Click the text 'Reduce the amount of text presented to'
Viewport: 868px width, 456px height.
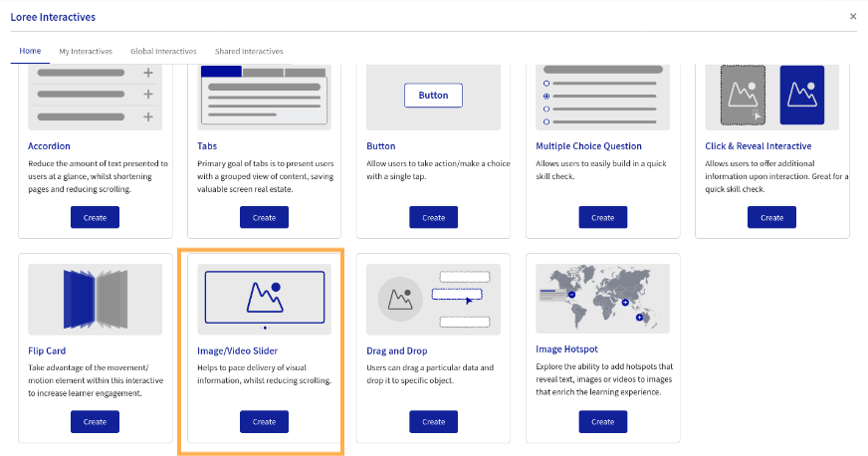tap(98, 164)
